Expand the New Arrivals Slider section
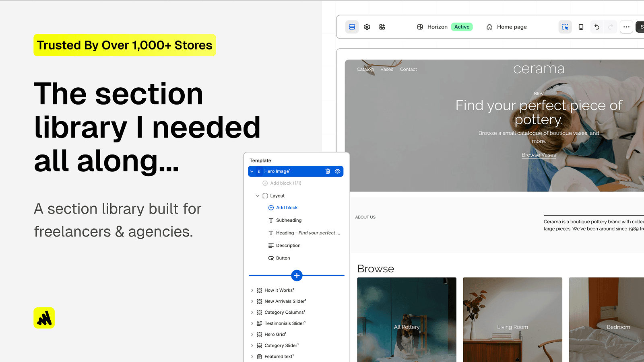Viewport: 644px width, 362px height. (x=252, y=301)
